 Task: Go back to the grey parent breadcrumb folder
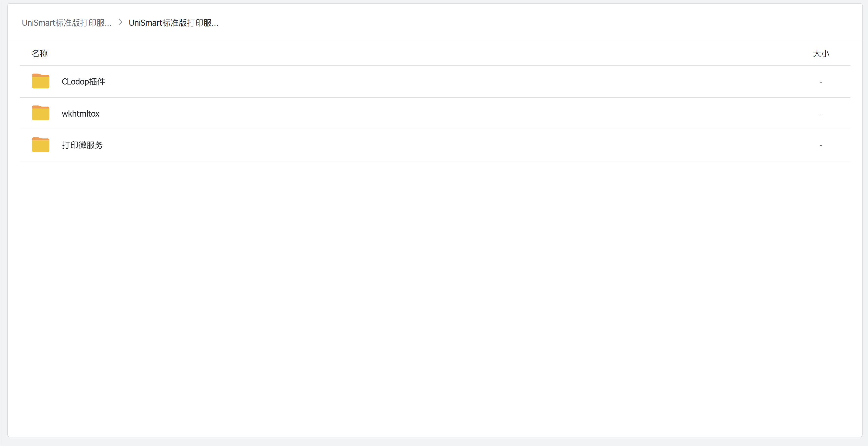click(66, 23)
